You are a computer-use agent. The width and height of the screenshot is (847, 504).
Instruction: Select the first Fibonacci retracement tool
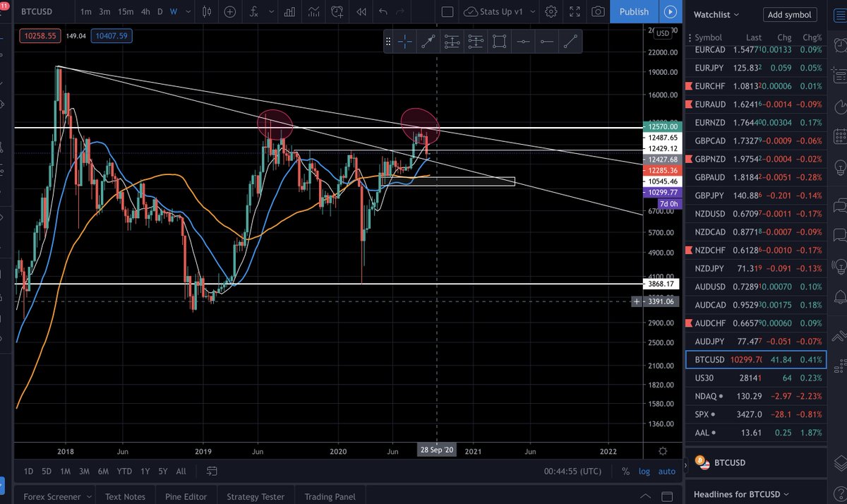pyautogui.click(x=452, y=42)
